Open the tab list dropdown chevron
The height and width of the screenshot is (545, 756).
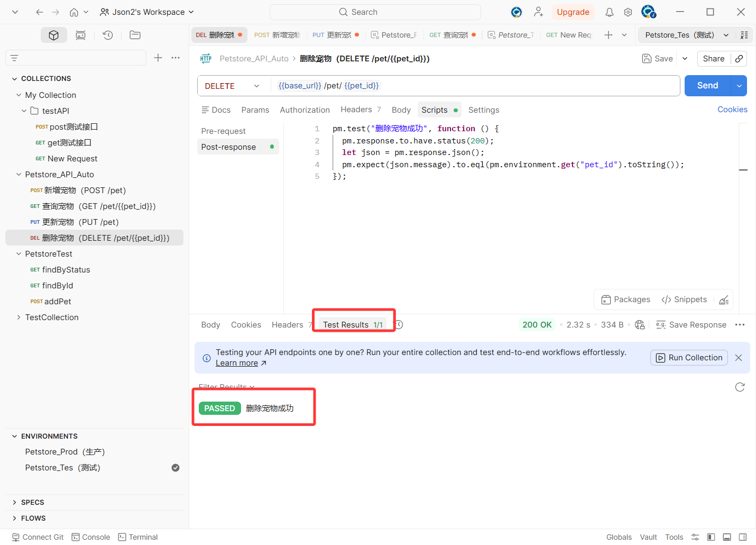624,35
